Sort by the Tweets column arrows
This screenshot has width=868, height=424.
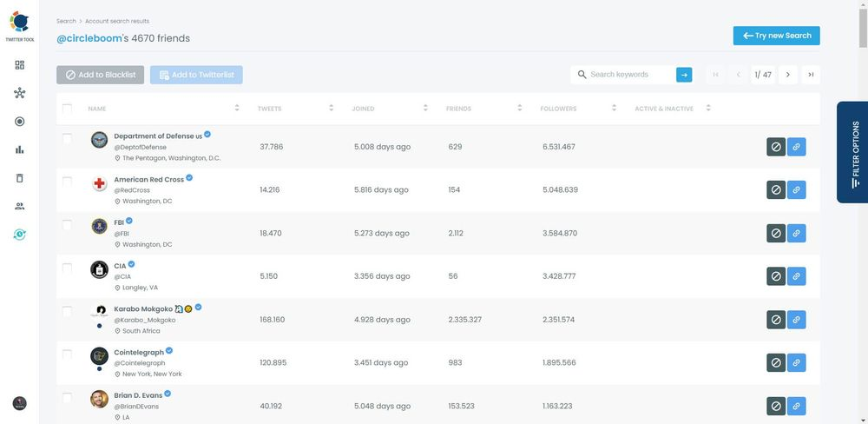(331, 109)
